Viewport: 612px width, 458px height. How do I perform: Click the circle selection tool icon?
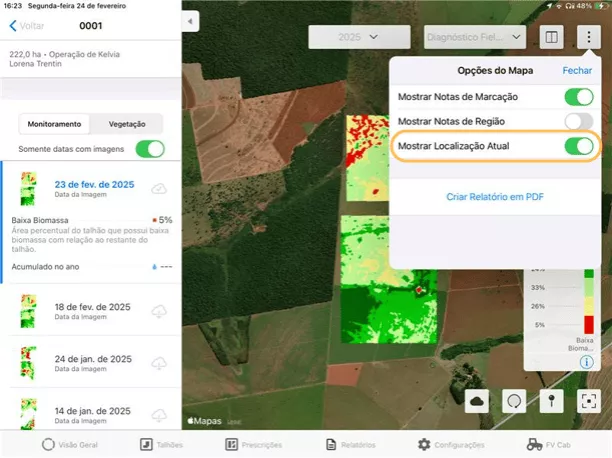tap(514, 400)
